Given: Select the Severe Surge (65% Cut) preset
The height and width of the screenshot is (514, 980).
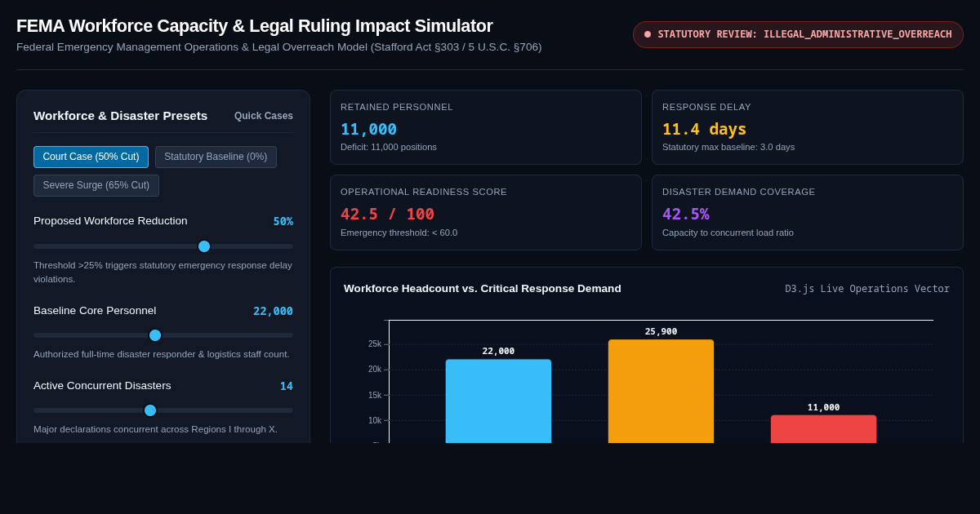Looking at the screenshot, I should [96, 185].
